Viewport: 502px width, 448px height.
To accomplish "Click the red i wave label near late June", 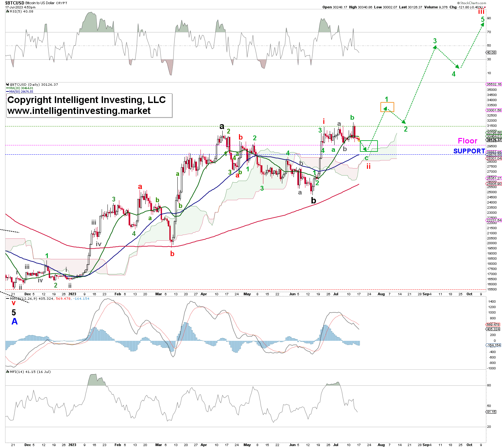I will click(x=324, y=121).
